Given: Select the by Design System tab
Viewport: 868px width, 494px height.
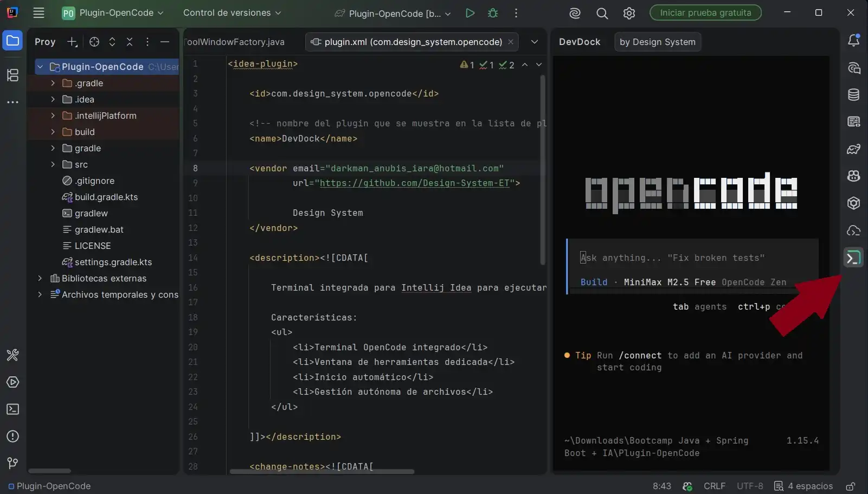Looking at the screenshot, I should pyautogui.click(x=658, y=42).
